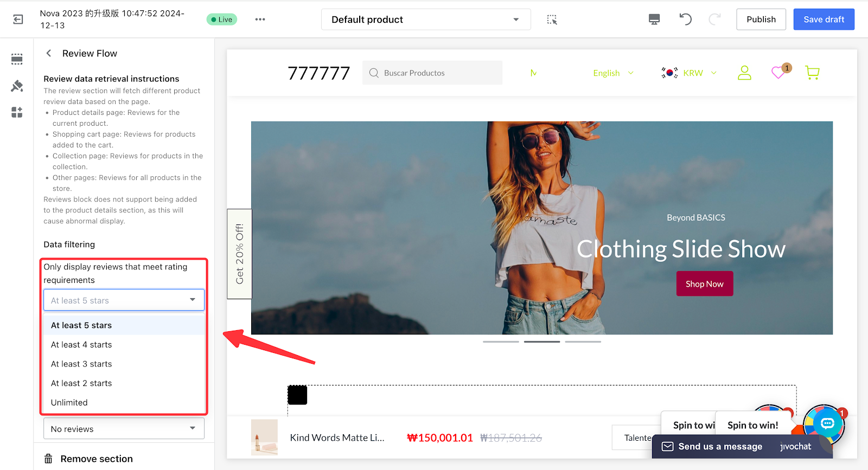
Task: Choose the Unlimited rating option
Action: (69, 403)
